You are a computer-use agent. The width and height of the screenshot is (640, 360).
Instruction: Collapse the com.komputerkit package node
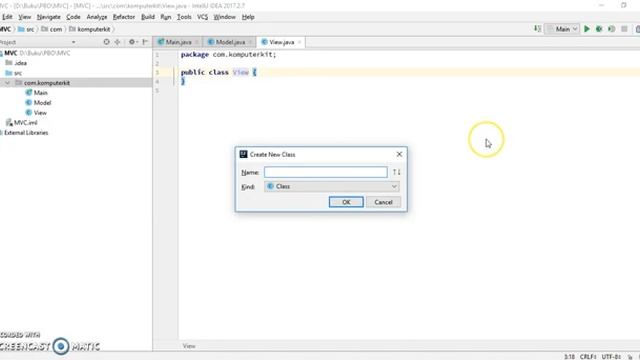click(x=7, y=83)
